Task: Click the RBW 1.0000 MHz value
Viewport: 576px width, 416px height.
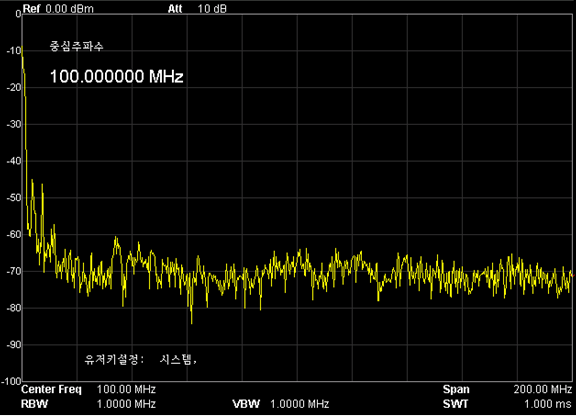Action: pos(126,404)
